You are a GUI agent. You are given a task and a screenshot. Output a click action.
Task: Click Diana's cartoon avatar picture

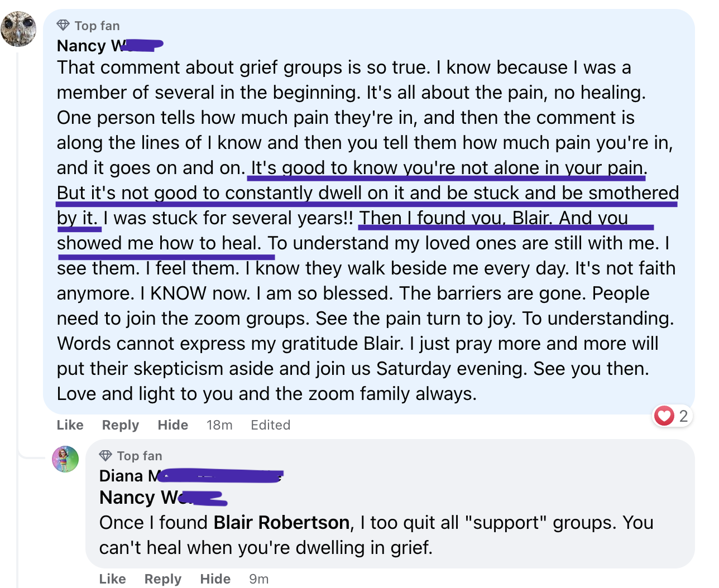pos(65,459)
